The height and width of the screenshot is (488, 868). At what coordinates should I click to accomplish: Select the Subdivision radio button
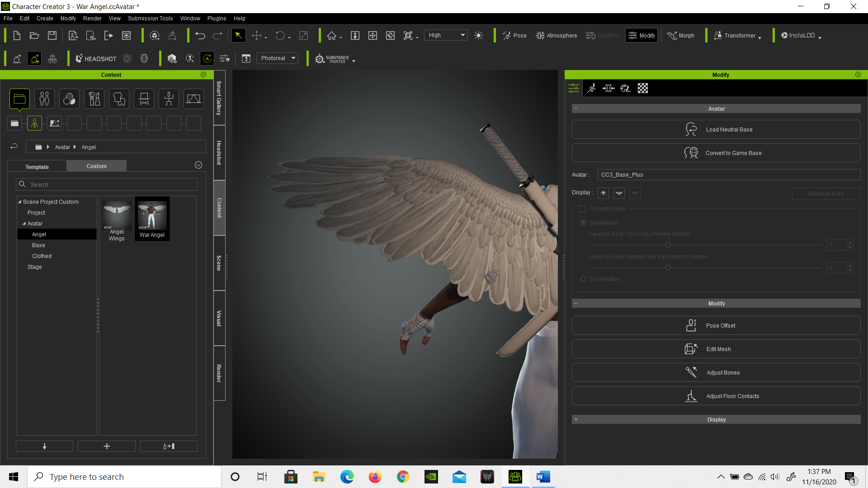(x=583, y=222)
